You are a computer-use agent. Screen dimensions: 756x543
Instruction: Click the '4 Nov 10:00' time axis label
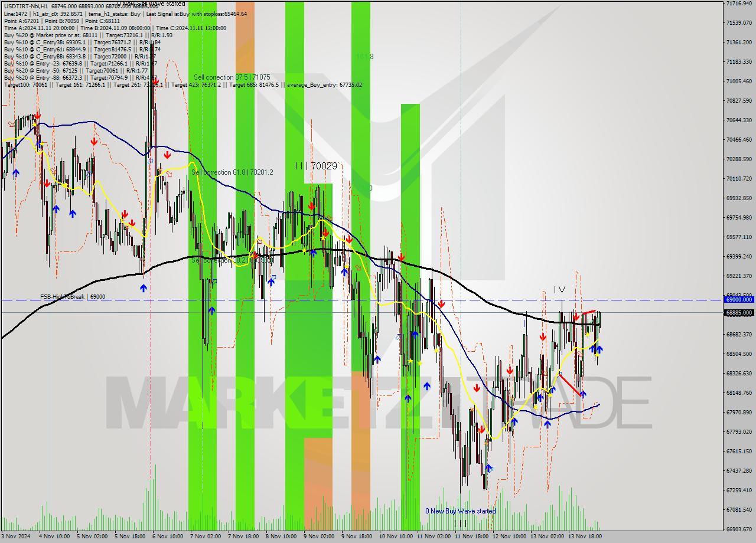click(x=54, y=537)
